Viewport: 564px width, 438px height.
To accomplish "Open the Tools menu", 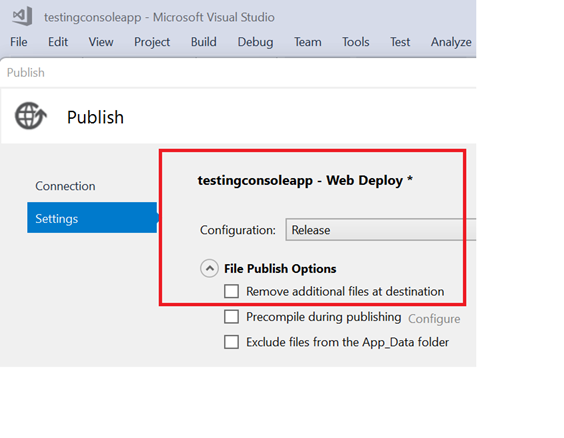I will point(356,42).
